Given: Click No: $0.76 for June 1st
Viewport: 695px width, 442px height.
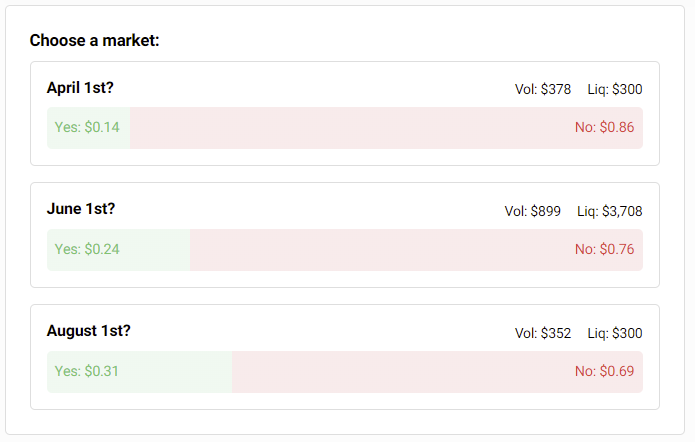Looking at the screenshot, I should pyautogui.click(x=604, y=250).
